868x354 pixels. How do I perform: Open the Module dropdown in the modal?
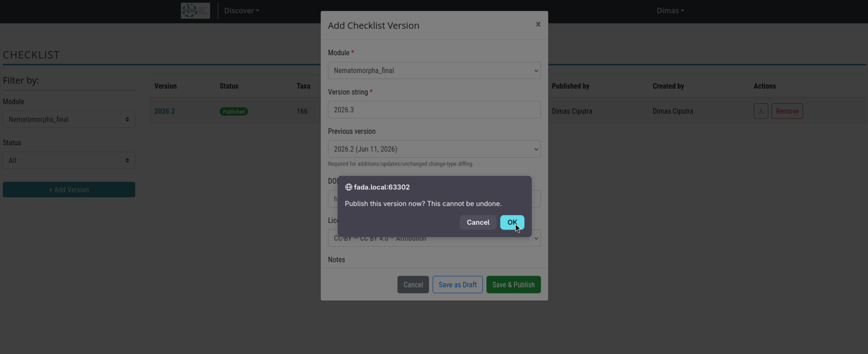point(434,70)
